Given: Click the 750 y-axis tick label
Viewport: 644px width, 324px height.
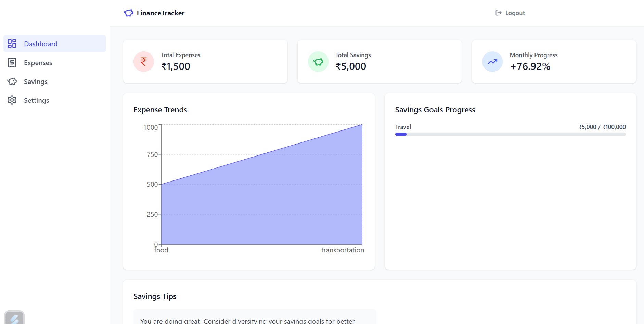Looking at the screenshot, I should (x=152, y=154).
